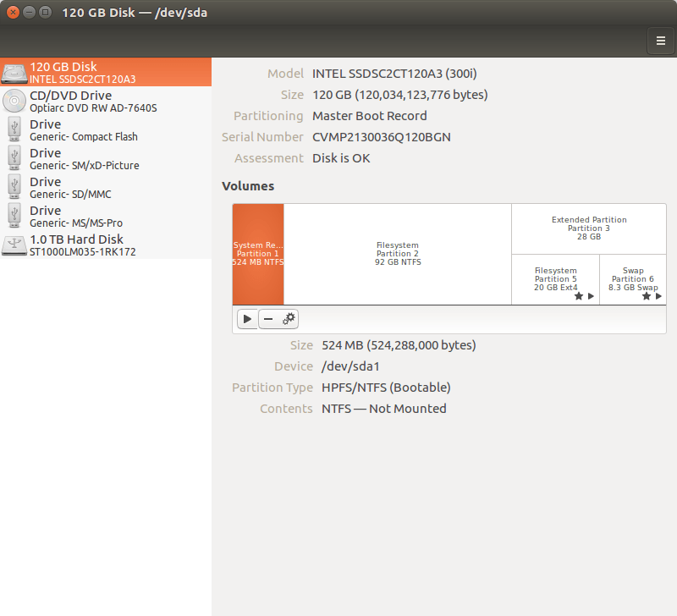677x616 pixels.
Task: Click the minus delete partition button
Action: coord(268,319)
